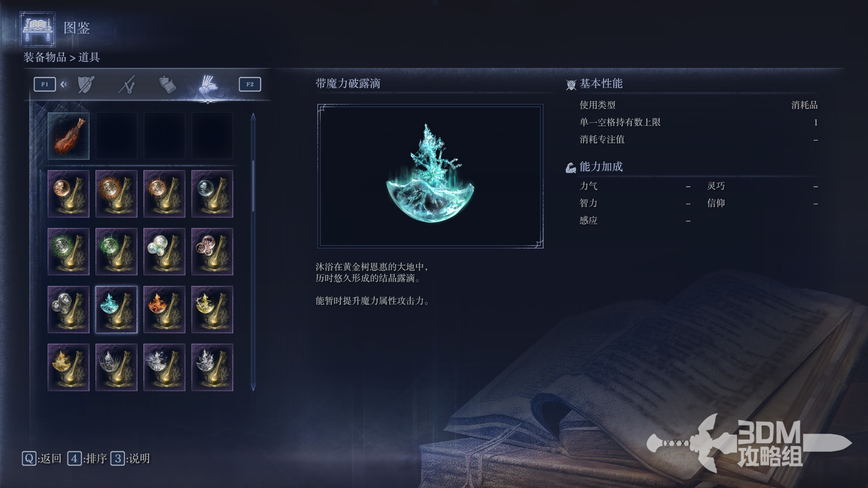
Task: Pick the triple white bubble tear flask
Action: [165, 252]
